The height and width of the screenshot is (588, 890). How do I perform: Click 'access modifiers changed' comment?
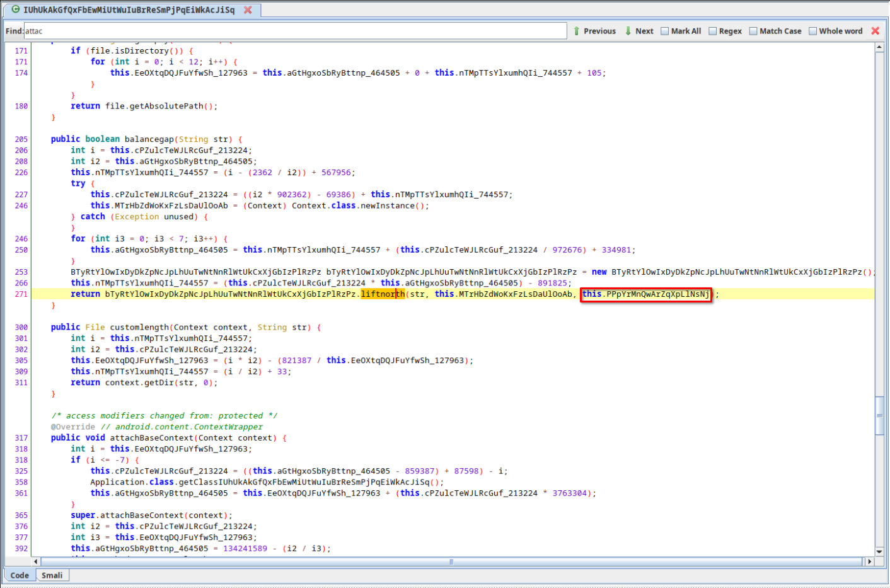click(x=164, y=416)
